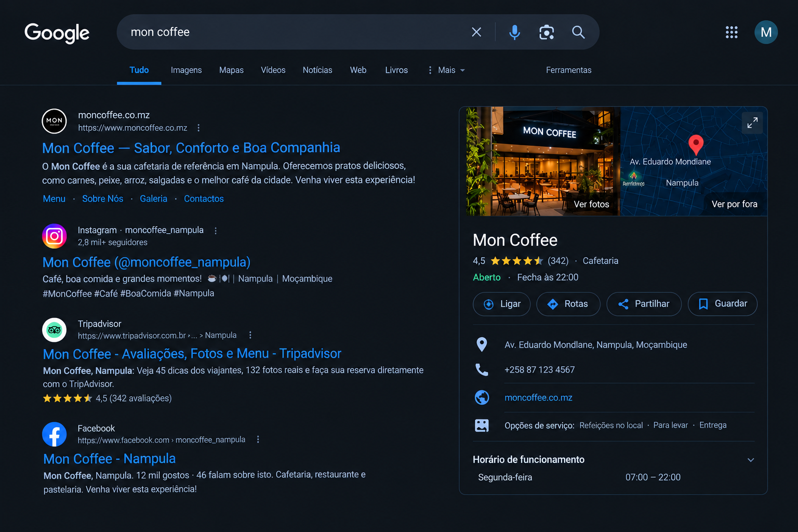Open options for Facebook result
Screen dimensions: 798x532
coord(258,440)
